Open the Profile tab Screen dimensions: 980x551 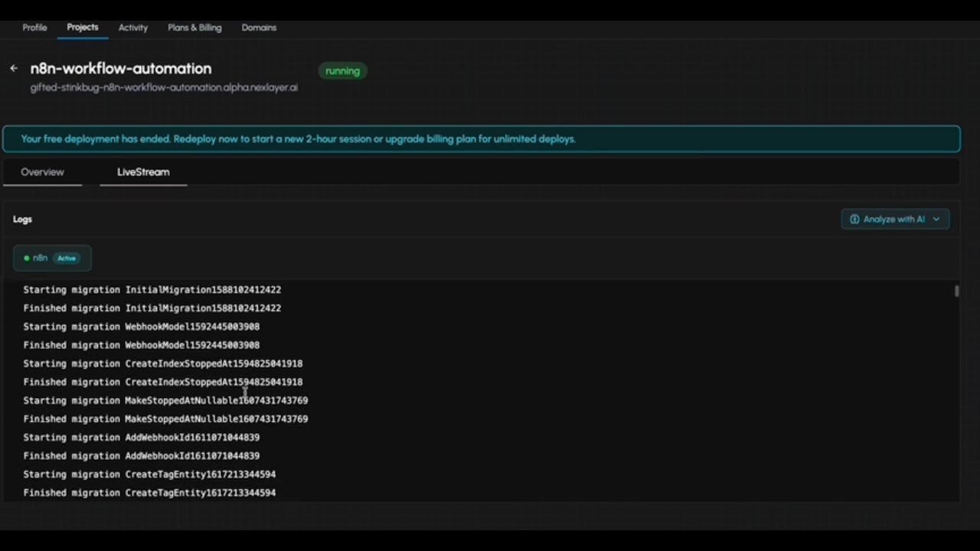click(x=34, y=28)
